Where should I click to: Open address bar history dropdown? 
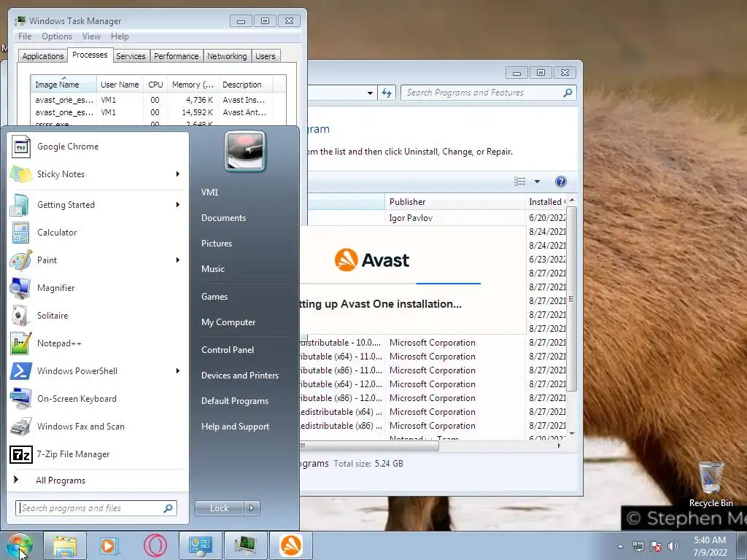coord(370,93)
